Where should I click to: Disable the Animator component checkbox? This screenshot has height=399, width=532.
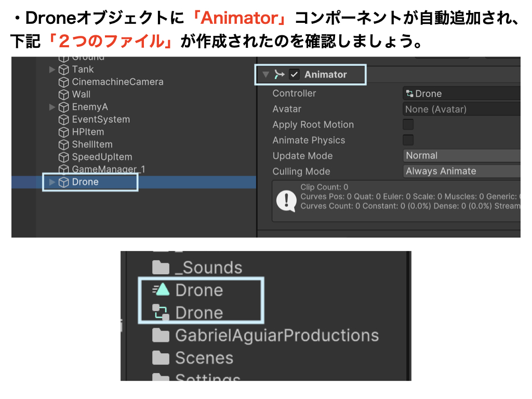(295, 74)
